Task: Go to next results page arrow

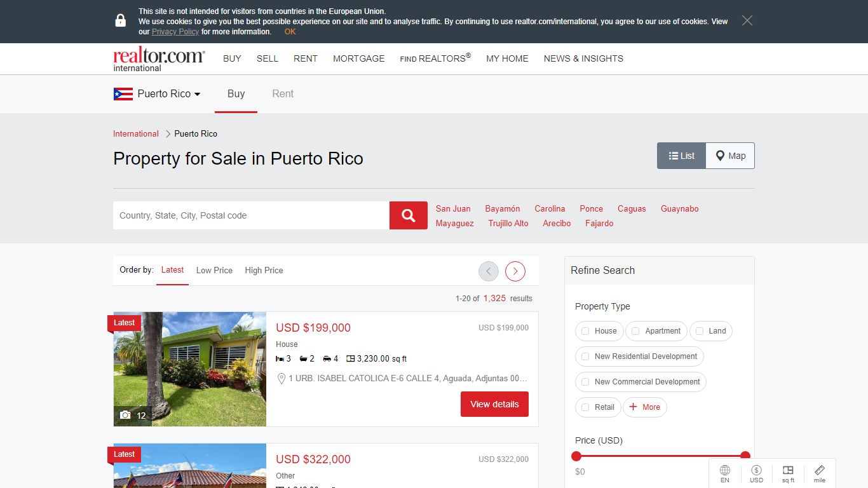Action: 515,271
